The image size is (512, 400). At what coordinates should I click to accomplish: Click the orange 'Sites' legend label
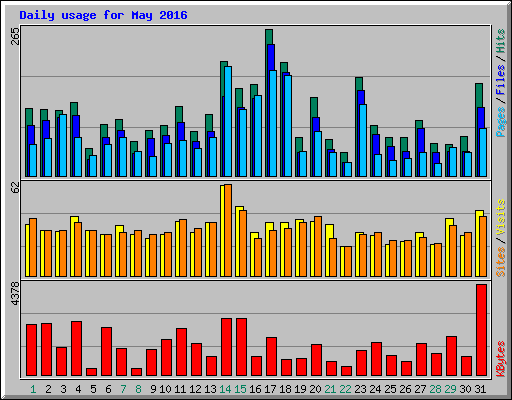(x=501, y=262)
